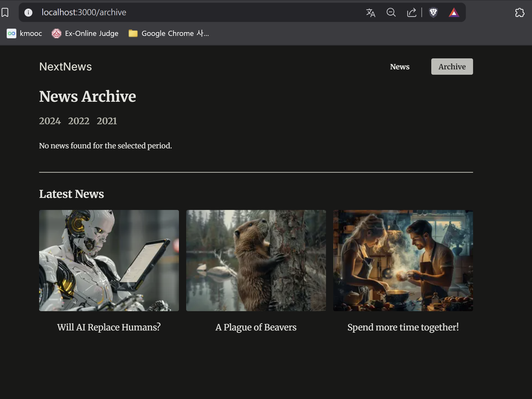Screen dimensions: 532x399
Task: Expand the Google Chrome bookmarks folder
Action: [x=169, y=33]
